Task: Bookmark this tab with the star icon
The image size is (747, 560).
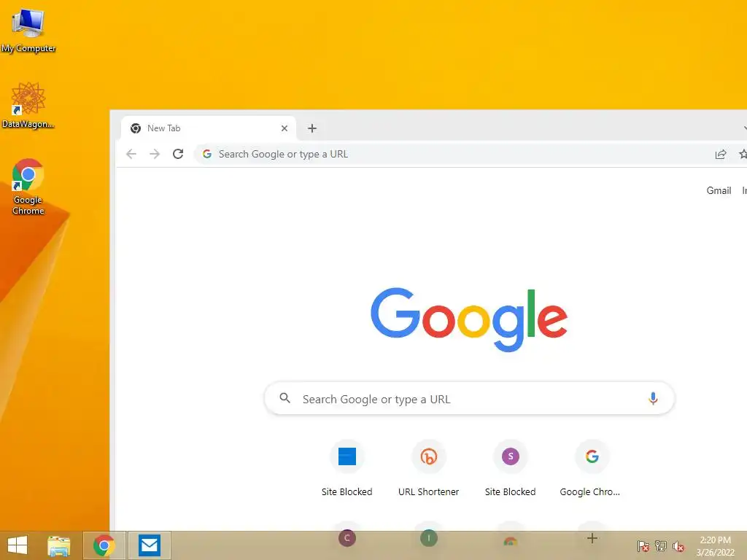Action: click(x=743, y=154)
